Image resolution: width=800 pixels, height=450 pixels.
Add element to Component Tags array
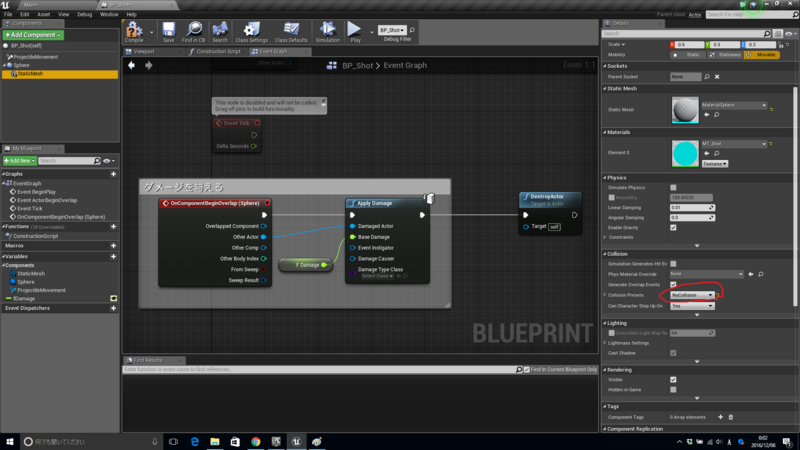click(x=720, y=417)
